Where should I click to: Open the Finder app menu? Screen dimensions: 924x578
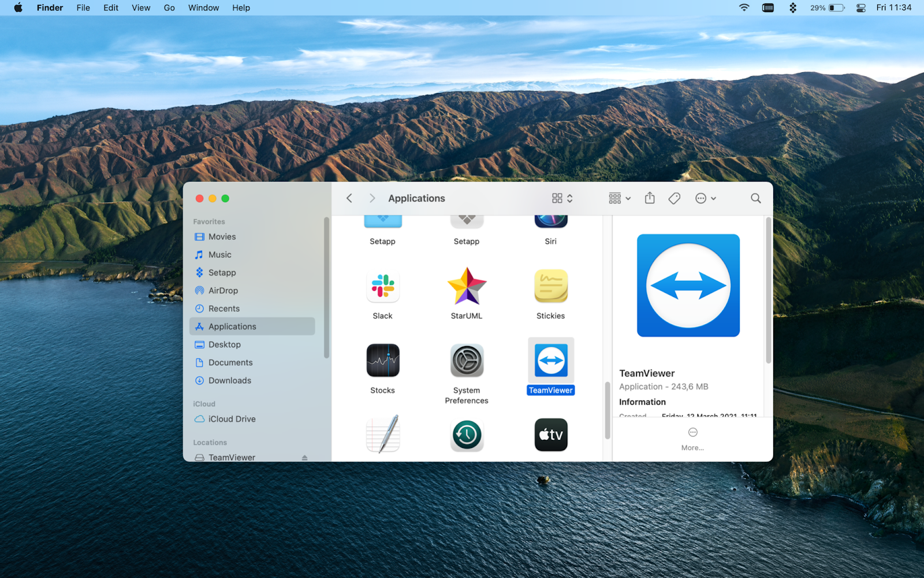50,8
